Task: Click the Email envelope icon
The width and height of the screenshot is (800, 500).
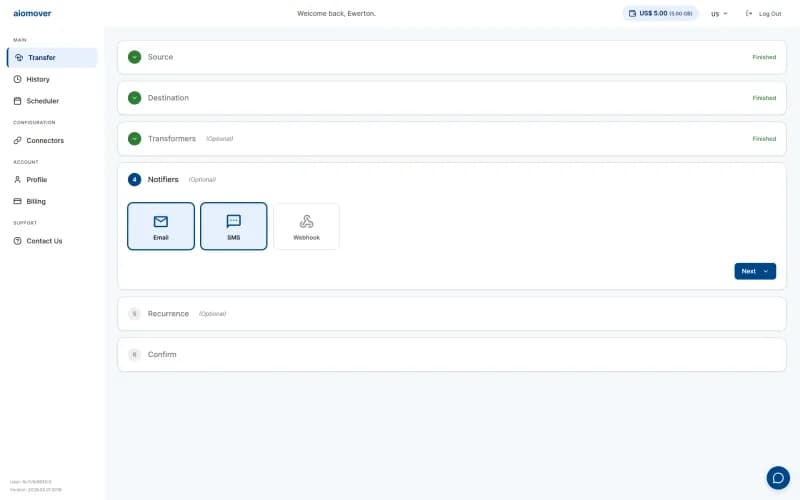Action: (x=161, y=221)
